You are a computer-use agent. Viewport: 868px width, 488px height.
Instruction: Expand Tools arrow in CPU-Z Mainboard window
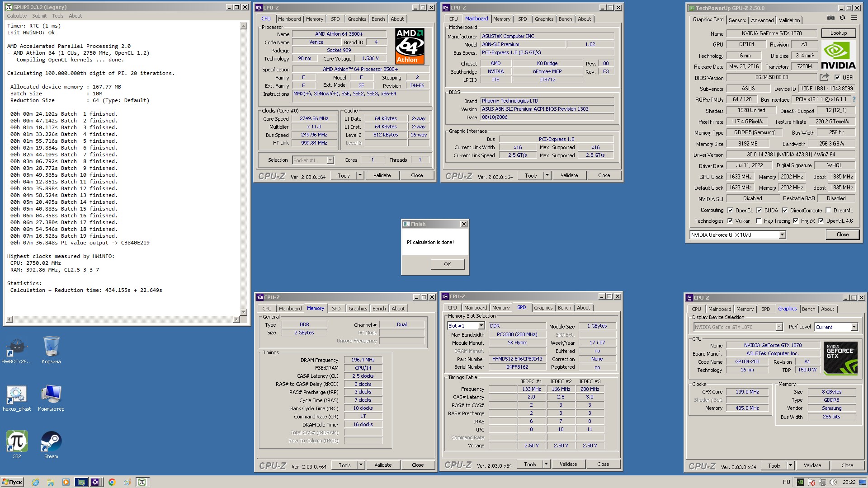(547, 175)
